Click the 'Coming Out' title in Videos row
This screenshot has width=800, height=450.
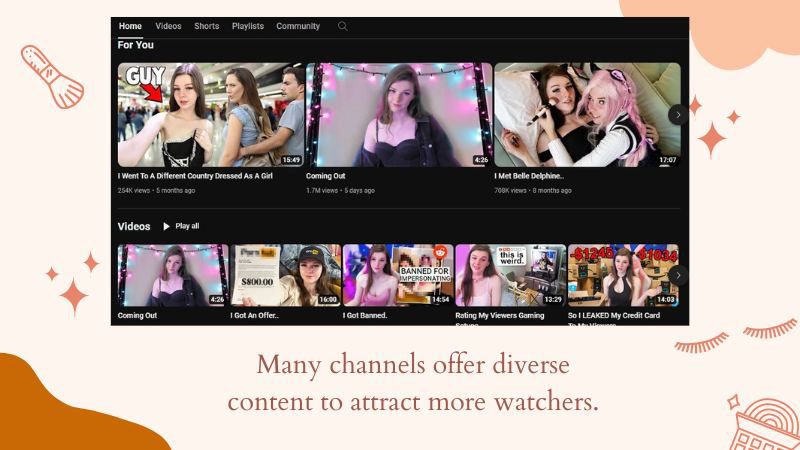[137, 316]
